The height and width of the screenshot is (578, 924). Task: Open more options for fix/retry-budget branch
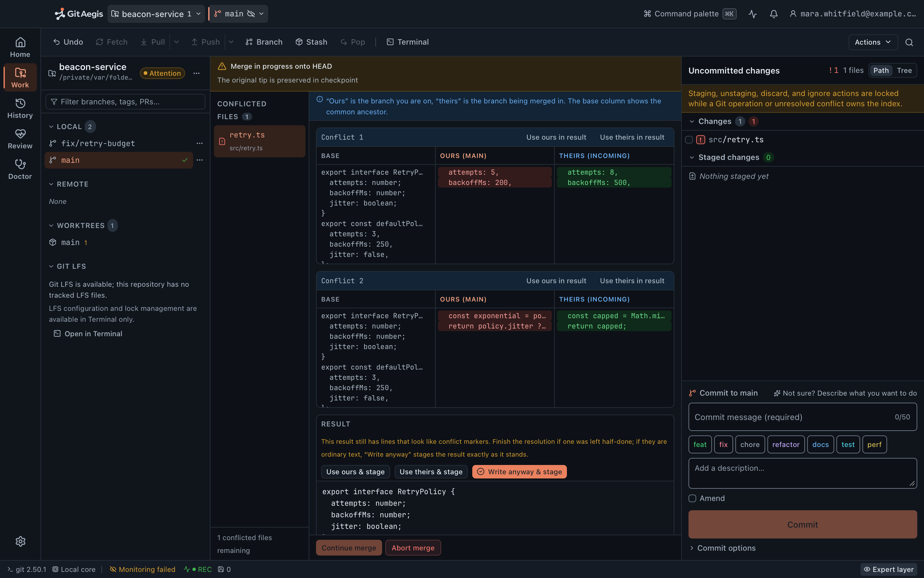pos(199,143)
